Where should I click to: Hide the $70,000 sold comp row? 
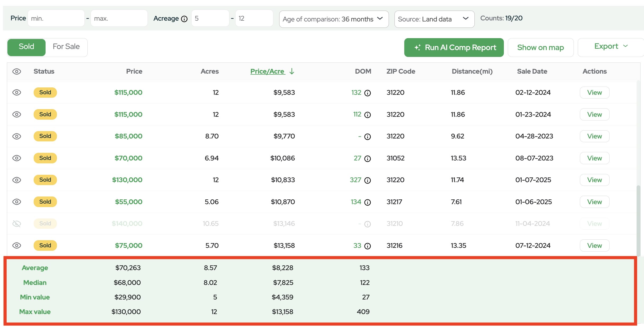pos(17,158)
